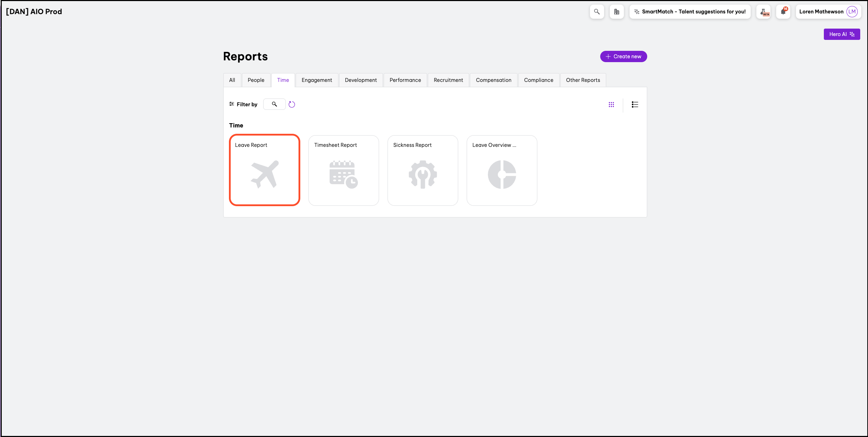This screenshot has width=868, height=437.
Task: Click the Create new button
Action: click(623, 56)
